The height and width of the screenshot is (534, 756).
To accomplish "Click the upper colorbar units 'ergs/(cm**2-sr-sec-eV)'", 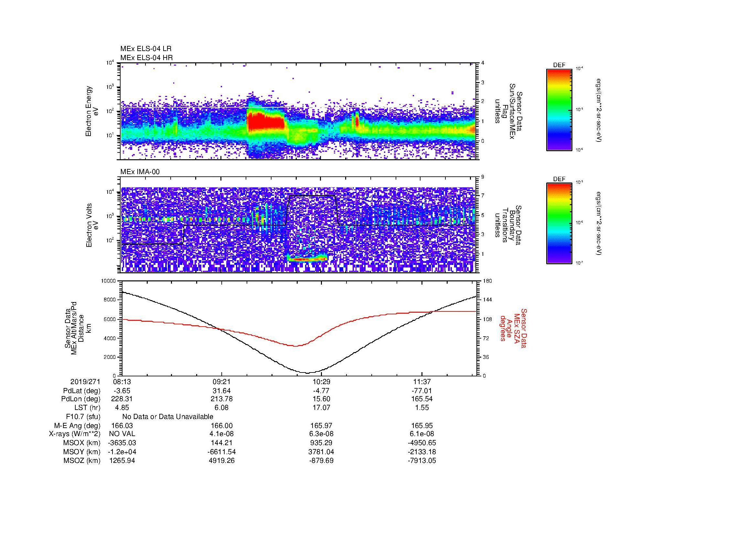I will point(599,110).
